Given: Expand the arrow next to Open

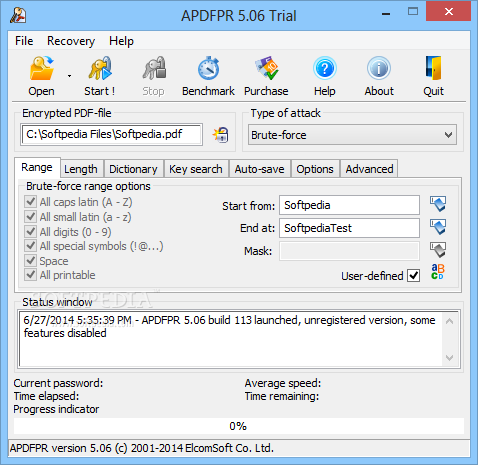Looking at the screenshot, I should pos(69,76).
